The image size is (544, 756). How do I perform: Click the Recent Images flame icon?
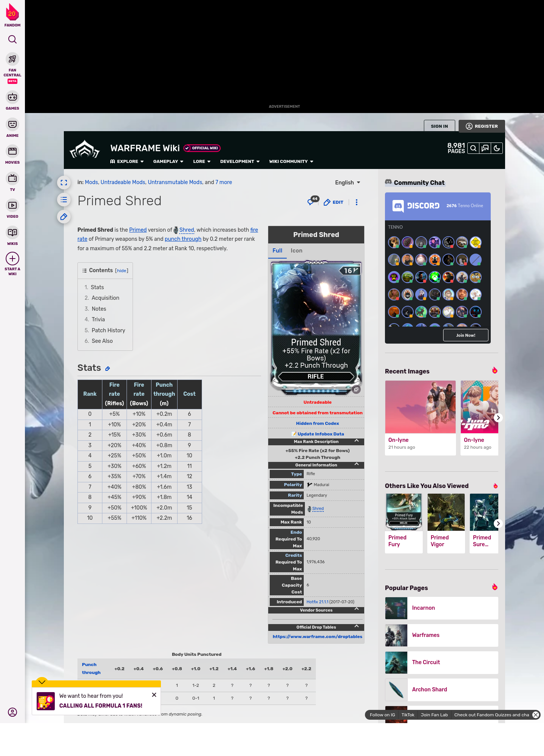coord(495,370)
